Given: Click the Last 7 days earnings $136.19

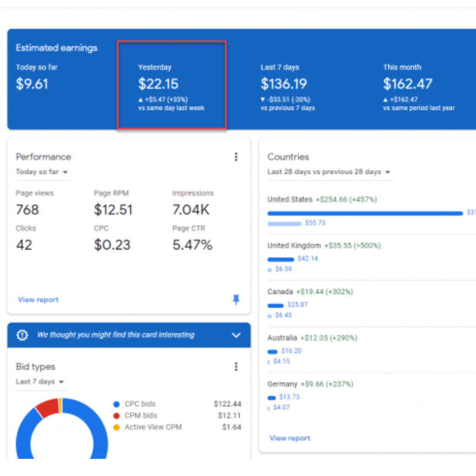Looking at the screenshot, I should pyautogui.click(x=284, y=84).
